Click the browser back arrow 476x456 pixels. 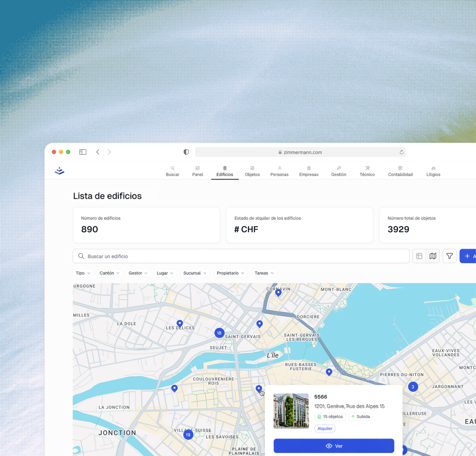coord(98,152)
